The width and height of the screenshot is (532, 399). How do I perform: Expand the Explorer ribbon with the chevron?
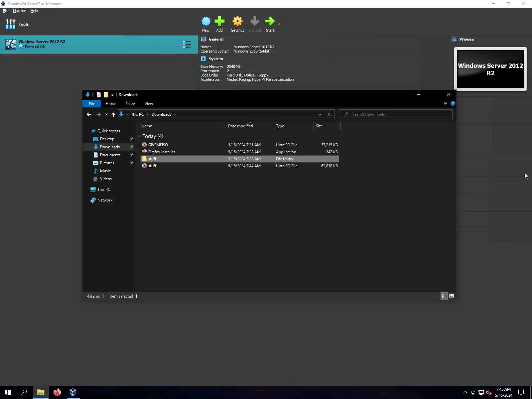click(x=446, y=103)
